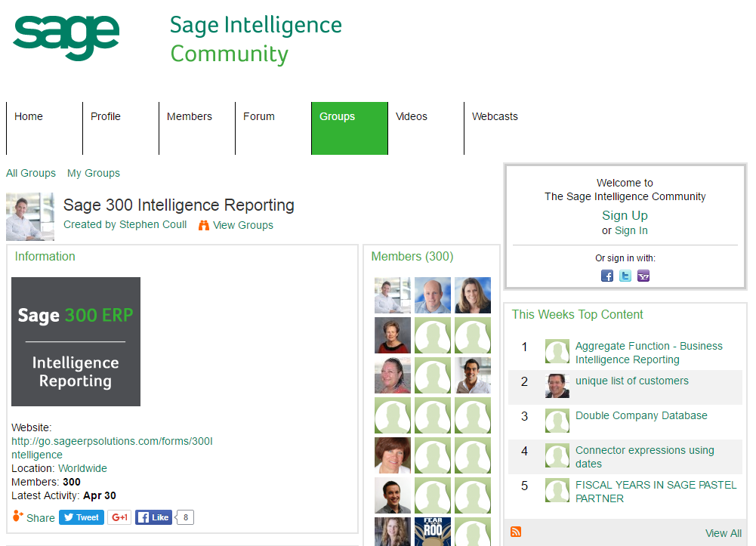Sign in with Yahoo icon
This screenshot has width=756, height=546.
[x=643, y=276]
